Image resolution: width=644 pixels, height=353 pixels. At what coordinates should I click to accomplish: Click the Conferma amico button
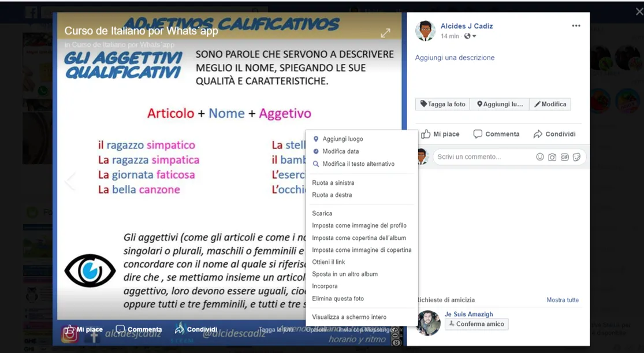coord(477,324)
